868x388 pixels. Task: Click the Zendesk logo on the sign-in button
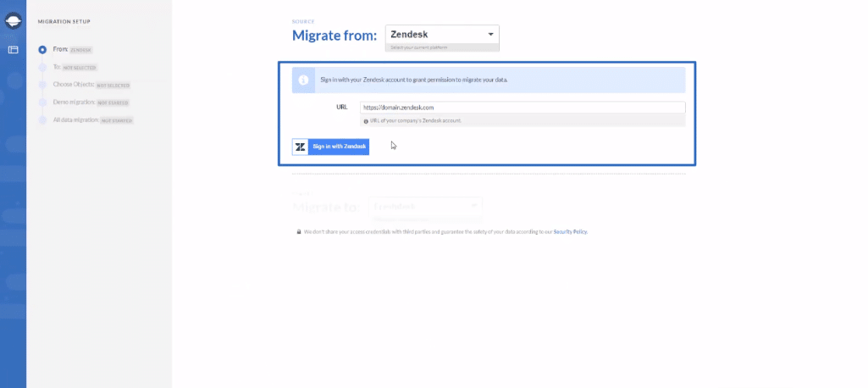pyautogui.click(x=301, y=147)
